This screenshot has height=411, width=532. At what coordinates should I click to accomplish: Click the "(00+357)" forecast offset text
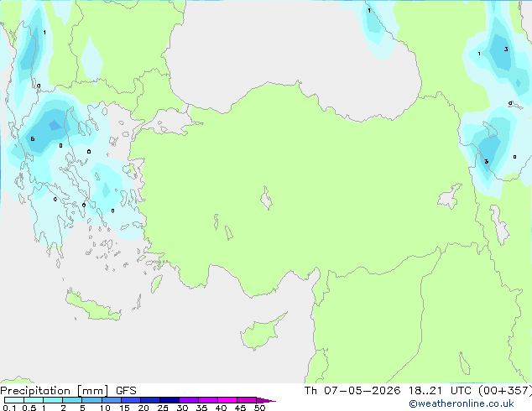(x=505, y=391)
